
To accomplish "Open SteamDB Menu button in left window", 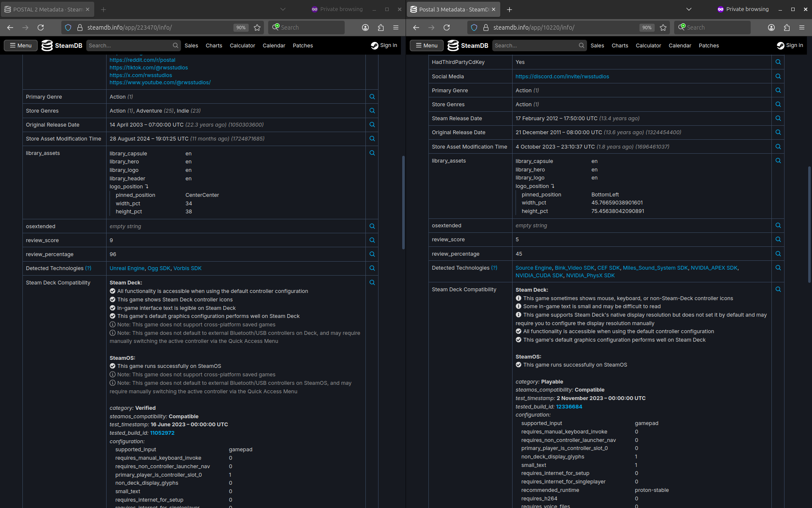I will 21,46.
